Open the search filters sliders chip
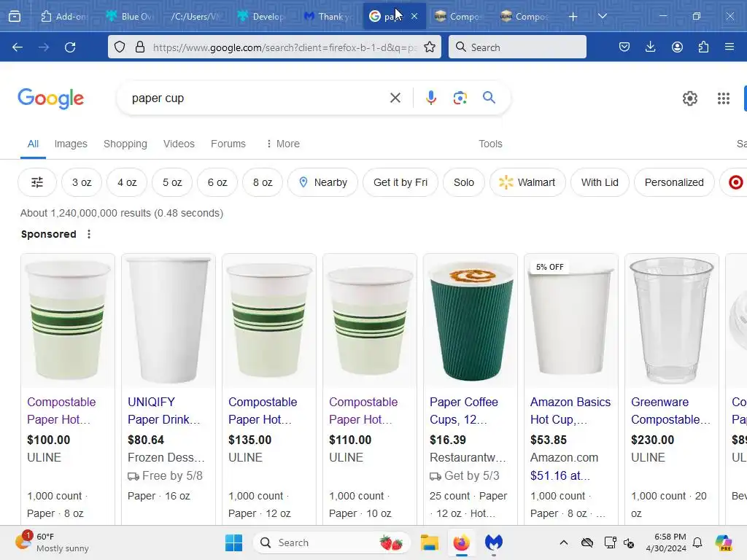The height and width of the screenshot is (560, 747). [x=37, y=182]
